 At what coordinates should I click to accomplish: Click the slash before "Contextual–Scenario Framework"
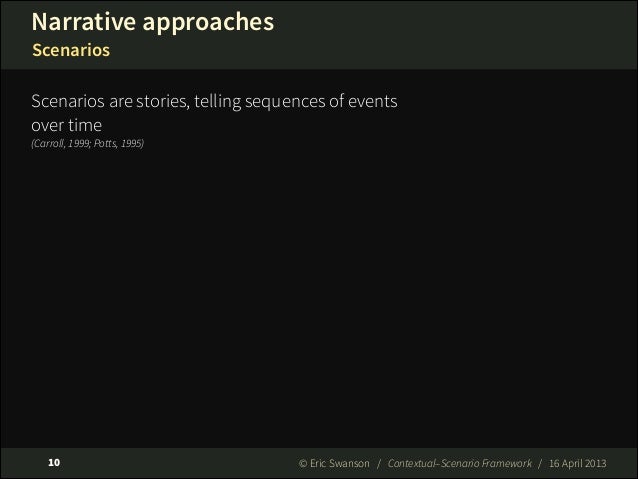pos(379,464)
